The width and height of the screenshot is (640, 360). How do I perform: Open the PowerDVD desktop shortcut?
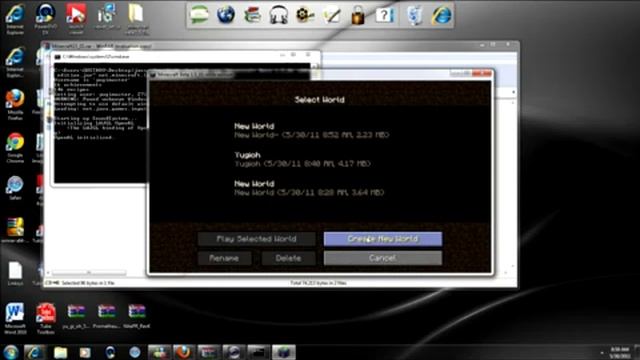click(x=46, y=18)
